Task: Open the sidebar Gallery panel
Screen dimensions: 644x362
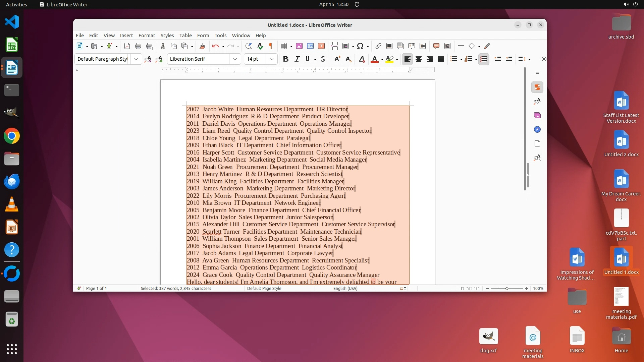Action: [537, 115]
